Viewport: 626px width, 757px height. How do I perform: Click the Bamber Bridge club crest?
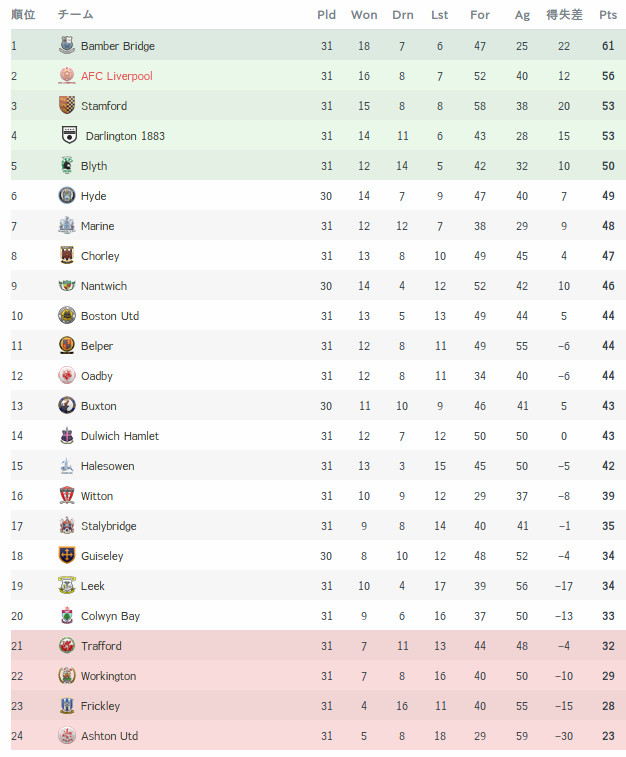67,45
